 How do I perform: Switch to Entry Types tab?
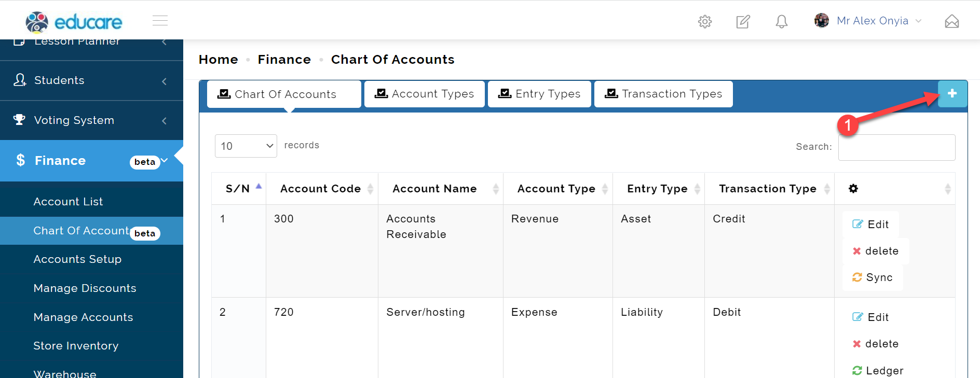(539, 94)
